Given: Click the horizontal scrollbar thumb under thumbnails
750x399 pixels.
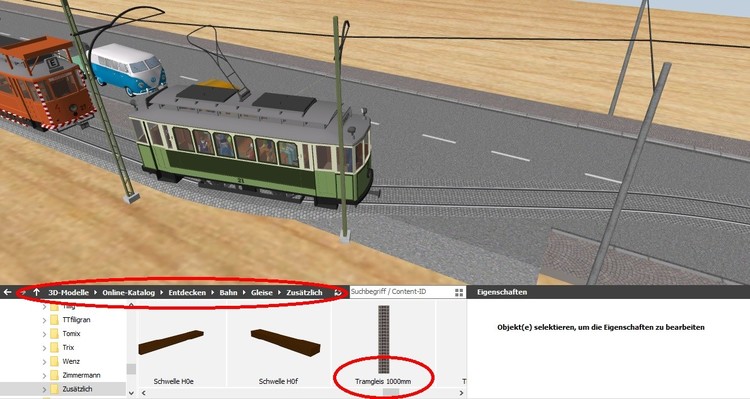Looking at the screenshot, I should [391, 393].
